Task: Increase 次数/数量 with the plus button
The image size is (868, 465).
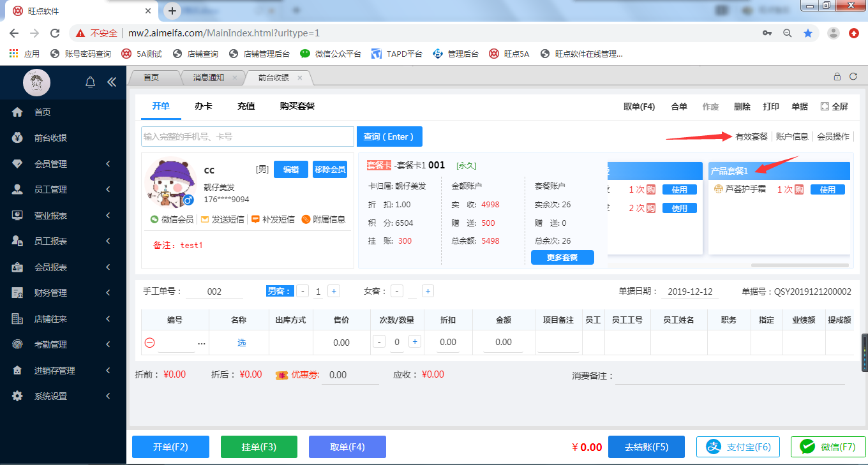Action: 415,342
